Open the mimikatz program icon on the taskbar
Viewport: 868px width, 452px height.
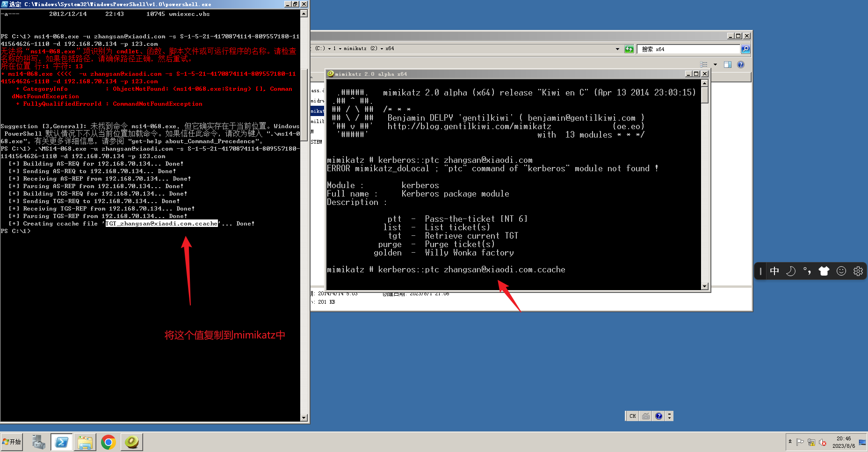[x=131, y=442]
